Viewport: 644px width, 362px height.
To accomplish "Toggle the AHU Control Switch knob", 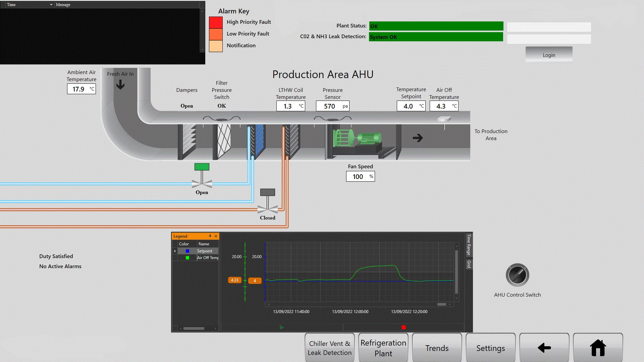I will pyautogui.click(x=517, y=275).
